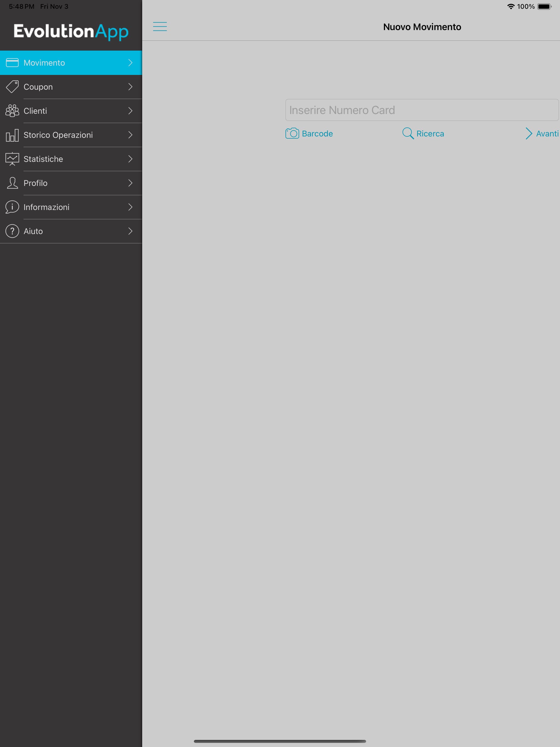Open the Storico Operazioni menu item

[71, 135]
